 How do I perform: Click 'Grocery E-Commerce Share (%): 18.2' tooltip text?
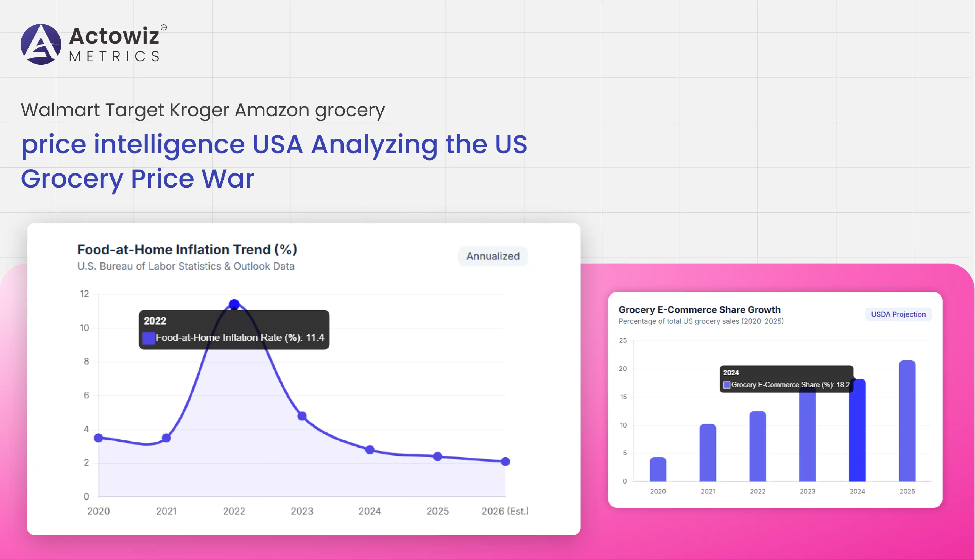click(790, 385)
